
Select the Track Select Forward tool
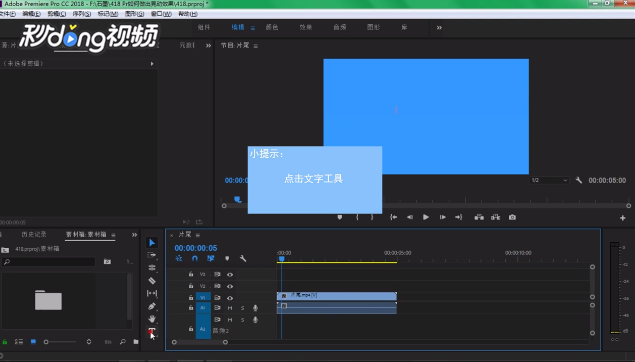tap(152, 255)
